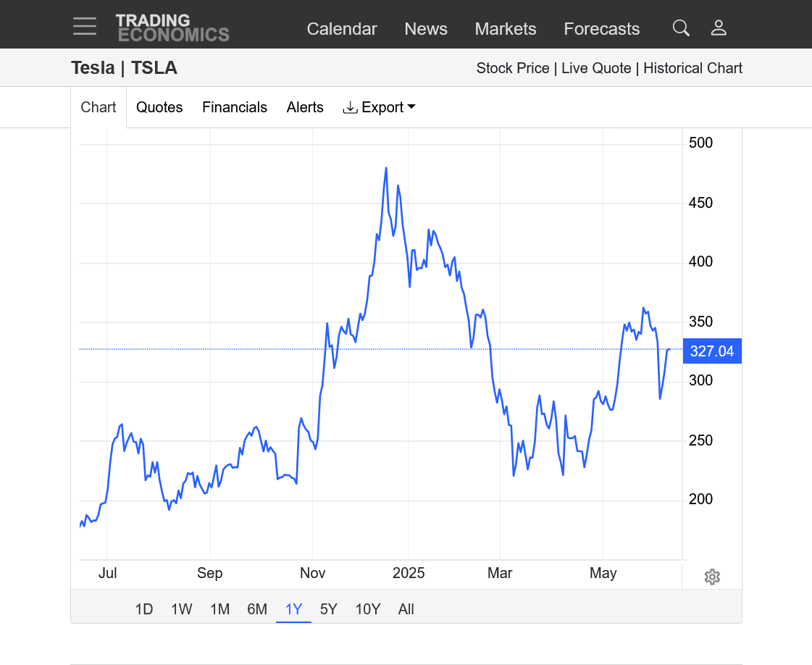This screenshot has height=665, width=812.
Task: Click the 250 price axis label
Action: pyautogui.click(x=700, y=440)
